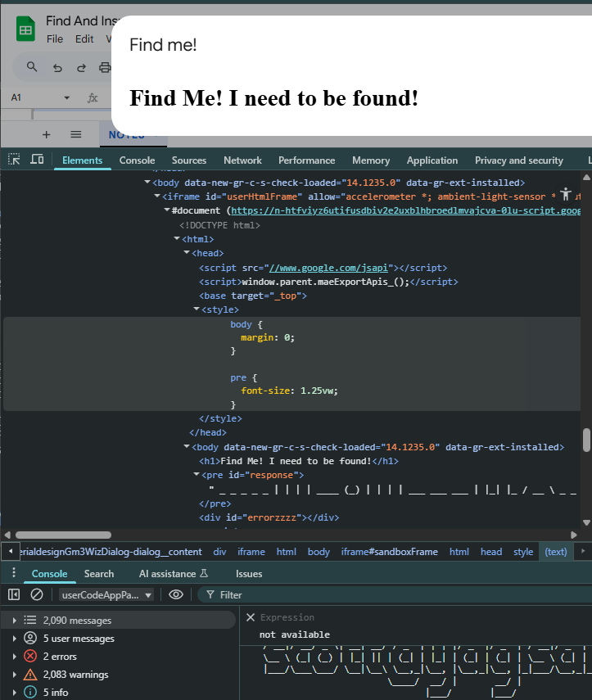Screen dimensions: 592x700
Task: Open the Google Sheets home icon
Action: [x=25, y=29]
